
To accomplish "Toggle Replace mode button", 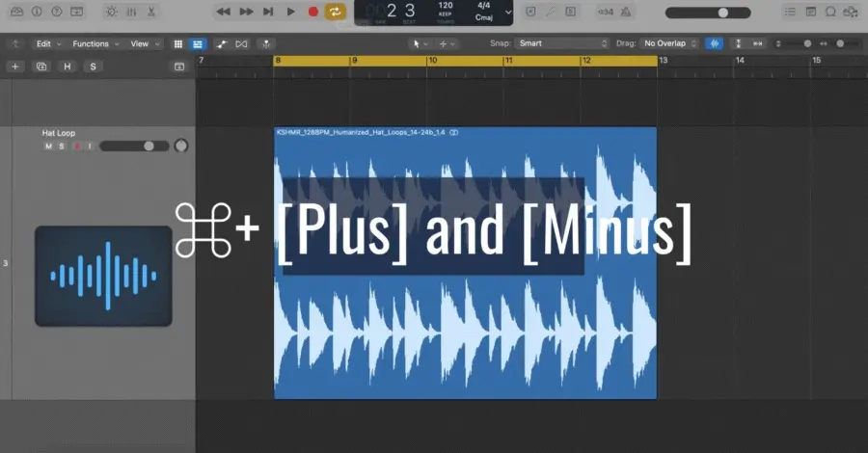I will click(x=530, y=12).
